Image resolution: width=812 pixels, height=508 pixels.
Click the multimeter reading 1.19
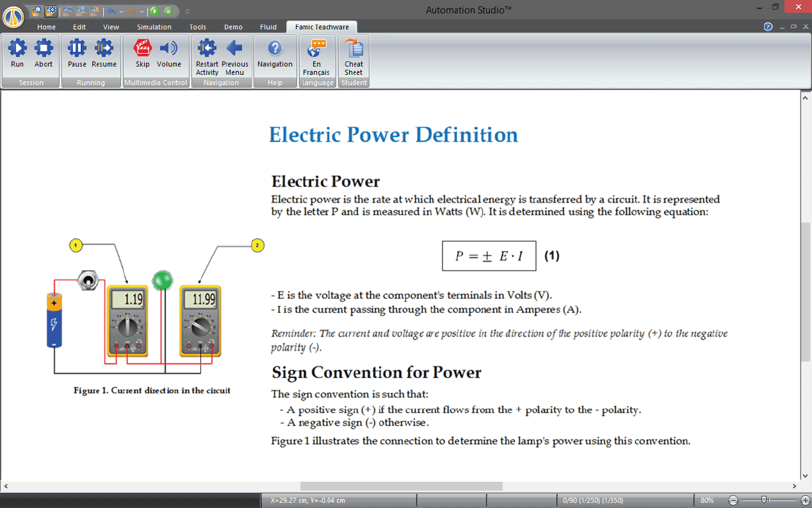(127, 321)
